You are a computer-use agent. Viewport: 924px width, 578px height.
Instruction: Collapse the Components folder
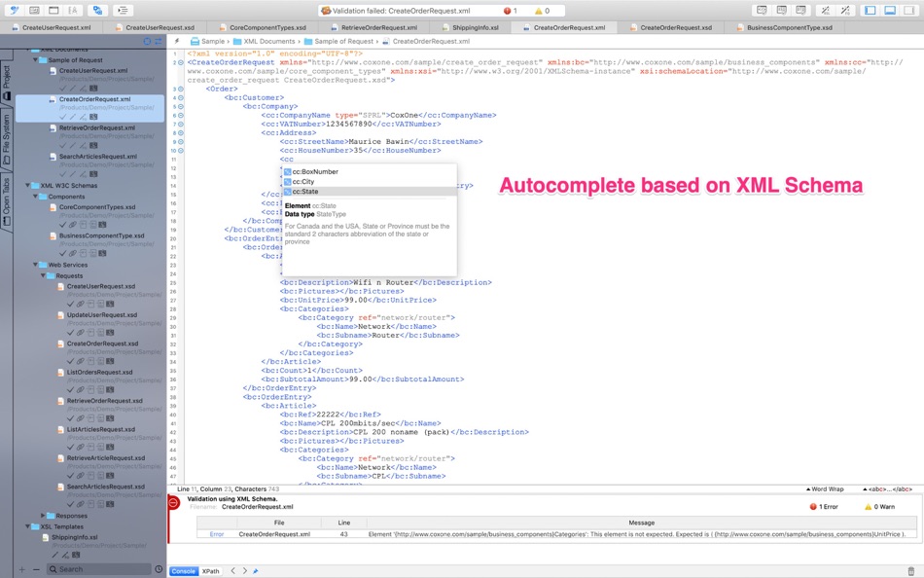[35, 197]
